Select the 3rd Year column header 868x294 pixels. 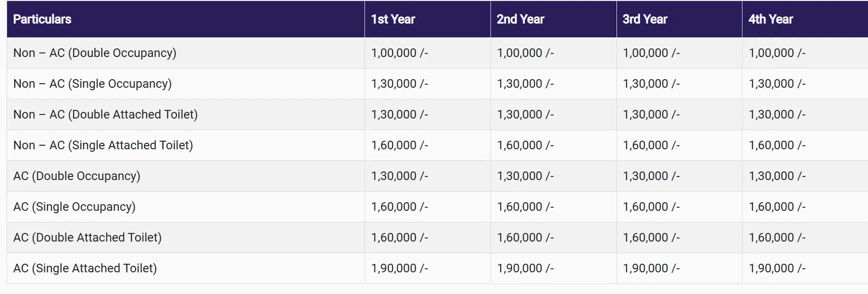click(x=645, y=19)
